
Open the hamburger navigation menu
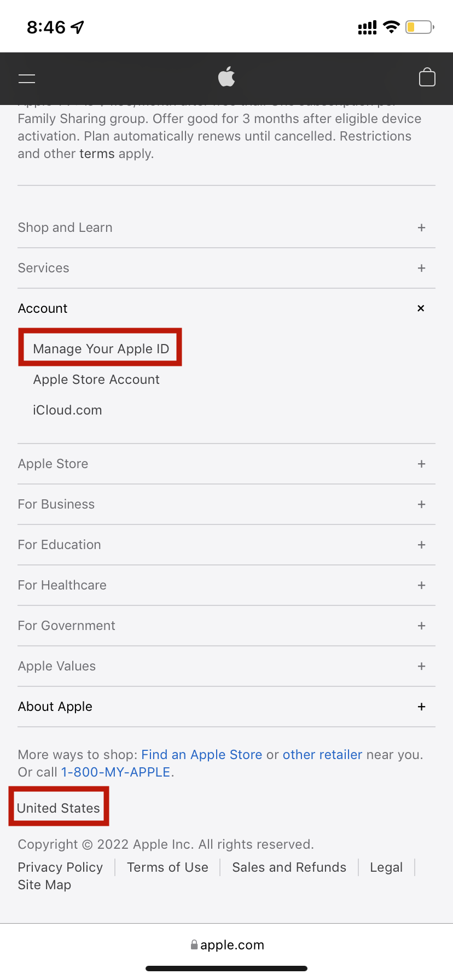(x=27, y=78)
